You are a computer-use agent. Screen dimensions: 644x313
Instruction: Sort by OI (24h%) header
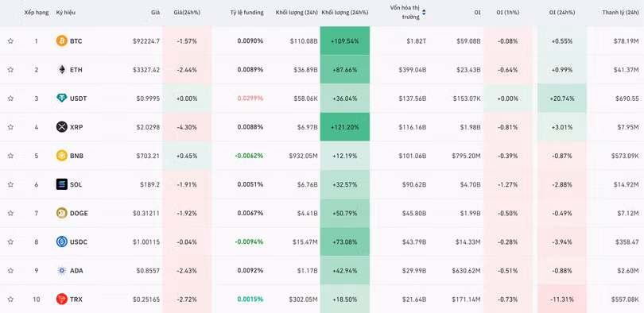point(562,13)
